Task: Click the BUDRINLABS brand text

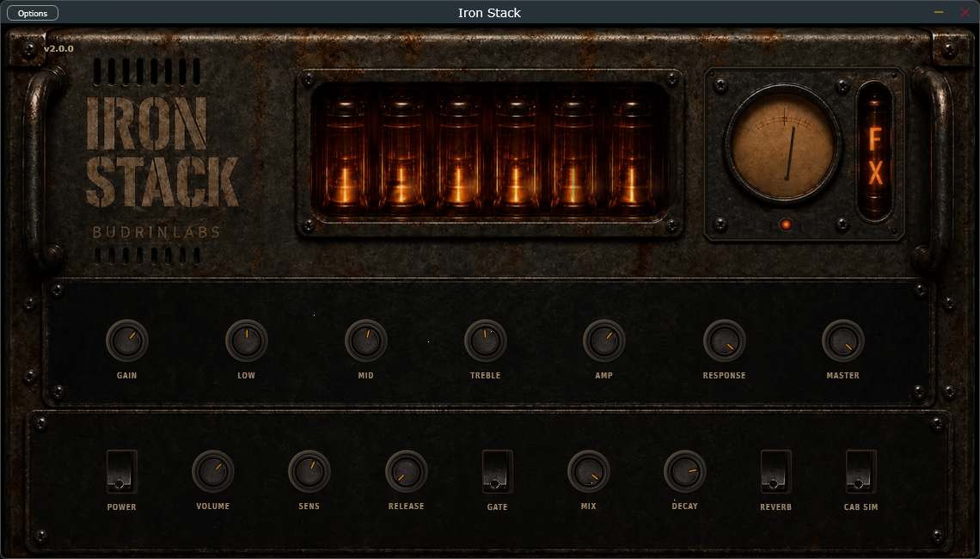Action: [156, 232]
